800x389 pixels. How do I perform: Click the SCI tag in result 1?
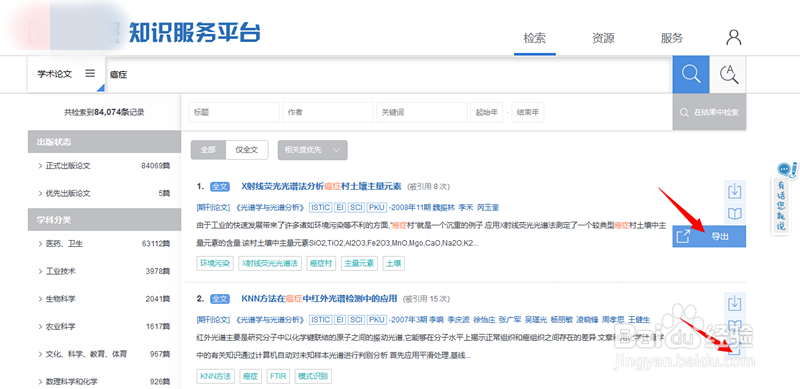[x=356, y=207]
